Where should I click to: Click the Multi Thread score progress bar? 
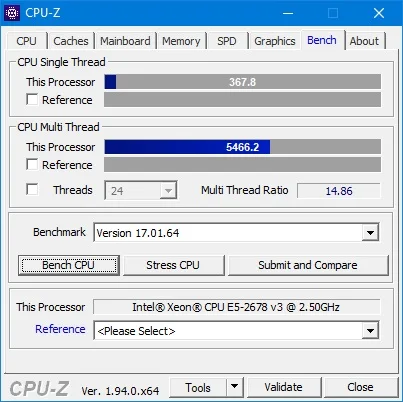click(x=242, y=147)
